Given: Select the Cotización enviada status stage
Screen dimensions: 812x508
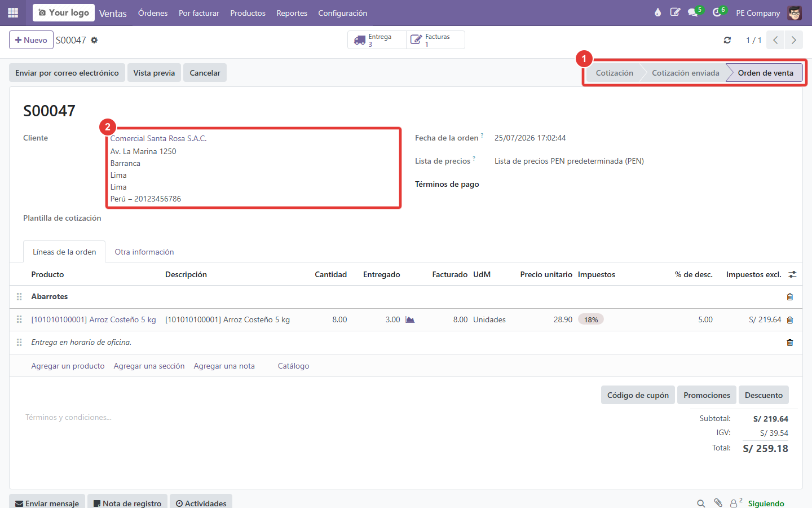Looking at the screenshot, I should [x=685, y=73].
